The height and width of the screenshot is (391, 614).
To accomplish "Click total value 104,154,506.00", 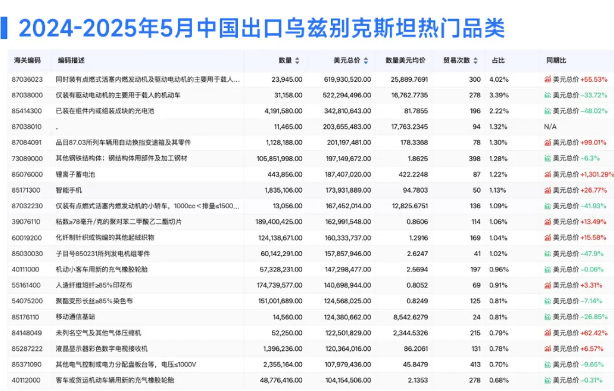I will [347, 380].
